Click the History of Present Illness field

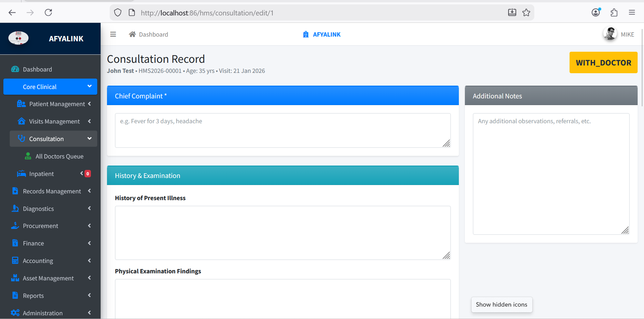tap(282, 232)
